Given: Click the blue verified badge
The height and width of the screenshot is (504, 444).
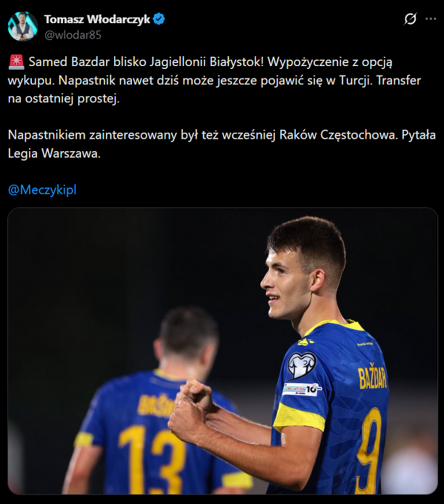Looking at the screenshot, I should click(x=159, y=19).
